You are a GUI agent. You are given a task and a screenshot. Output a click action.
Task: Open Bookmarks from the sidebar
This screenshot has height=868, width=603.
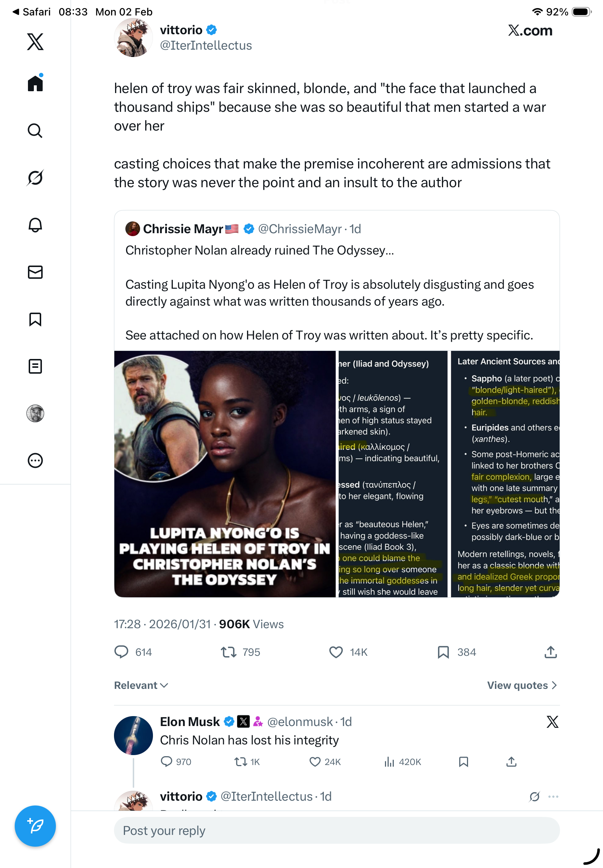(x=35, y=319)
